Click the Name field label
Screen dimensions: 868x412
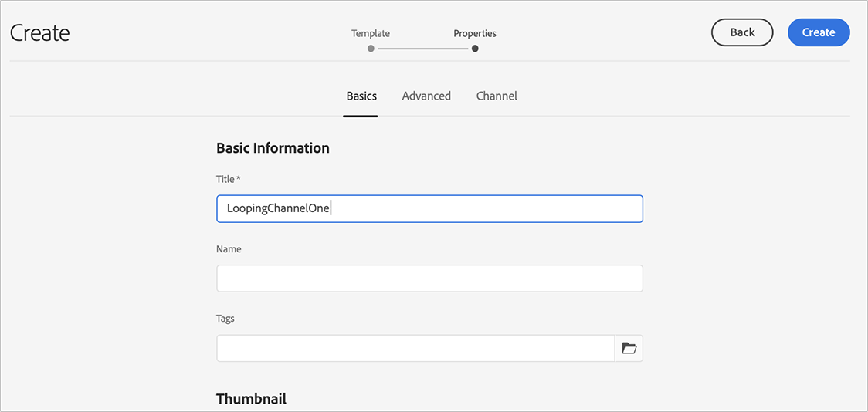pyautogui.click(x=229, y=249)
